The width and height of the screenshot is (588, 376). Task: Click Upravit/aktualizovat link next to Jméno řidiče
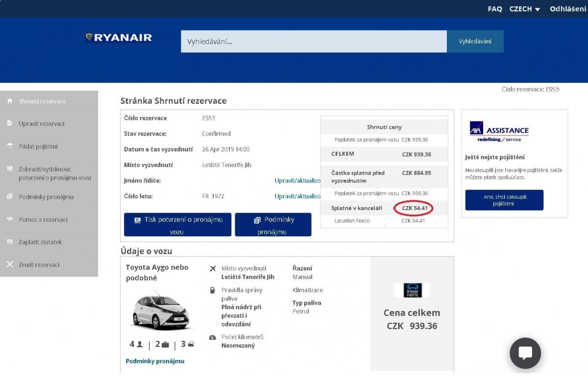(297, 181)
